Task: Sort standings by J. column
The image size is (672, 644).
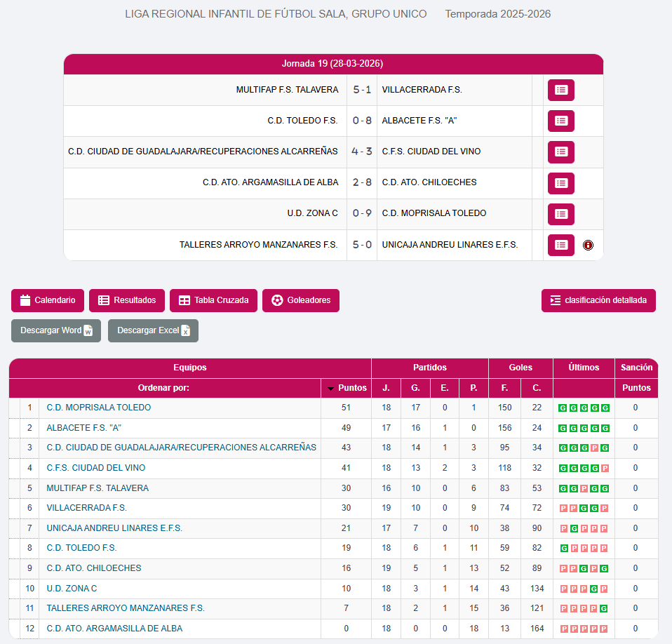Action: [386, 388]
